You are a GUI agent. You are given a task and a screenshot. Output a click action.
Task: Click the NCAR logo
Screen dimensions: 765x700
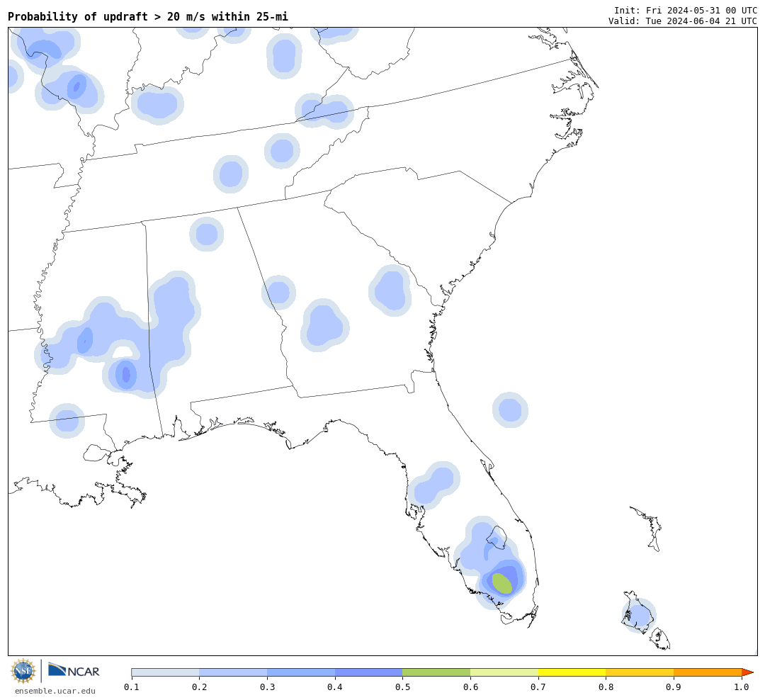pyautogui.click(x=74, y=670)
